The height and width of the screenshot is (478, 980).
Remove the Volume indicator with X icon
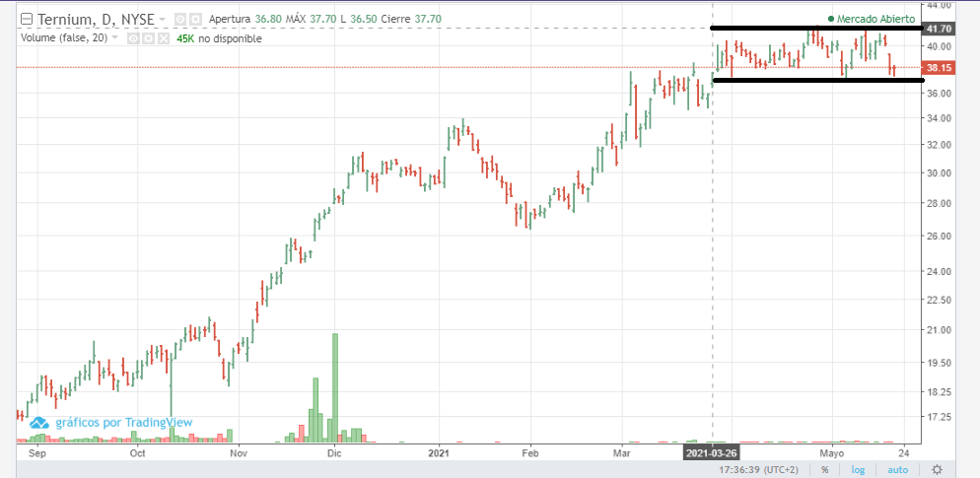click(x=161, y=37)
